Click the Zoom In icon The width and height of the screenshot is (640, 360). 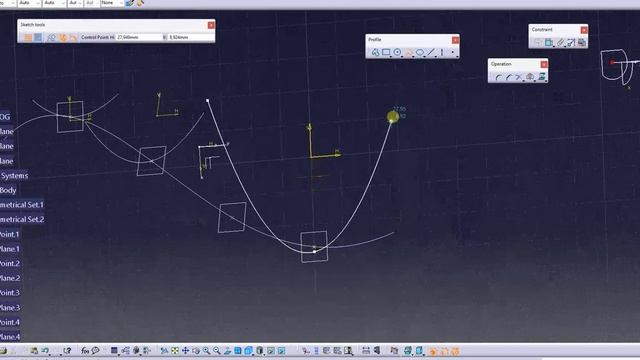207,351
